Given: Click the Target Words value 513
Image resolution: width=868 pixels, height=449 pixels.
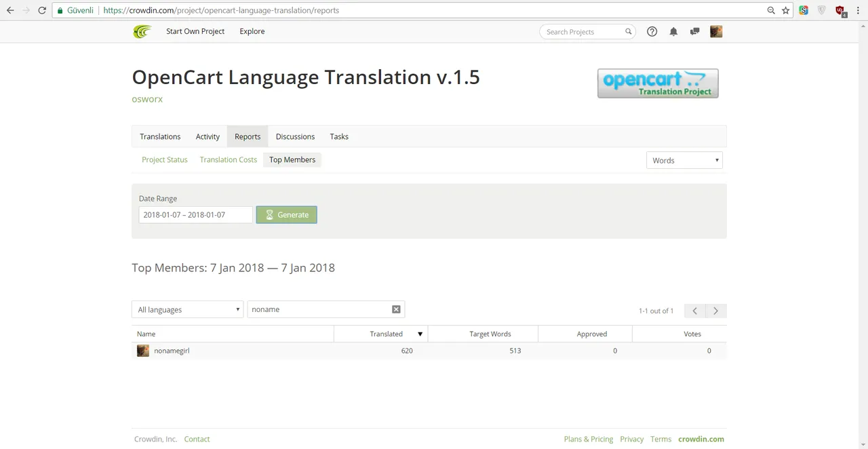Looking at the screenshot, I should pos(515,351).
